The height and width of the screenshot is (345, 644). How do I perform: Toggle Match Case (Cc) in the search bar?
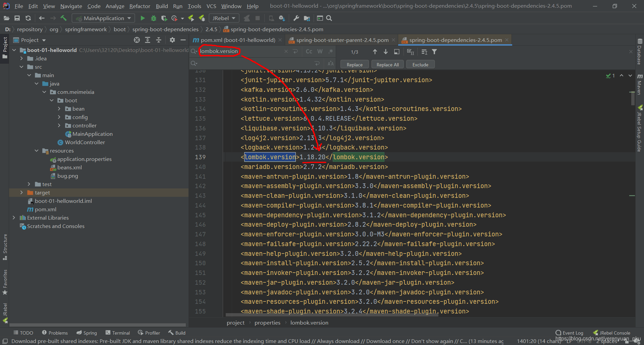click(309, 51)
